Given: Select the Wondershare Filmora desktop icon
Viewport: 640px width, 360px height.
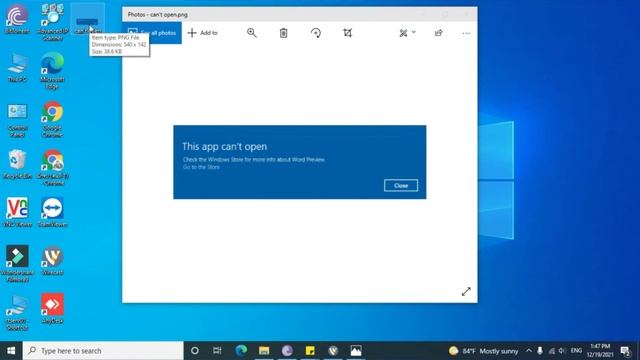Looking at the screenshot, I should point(17,264).
